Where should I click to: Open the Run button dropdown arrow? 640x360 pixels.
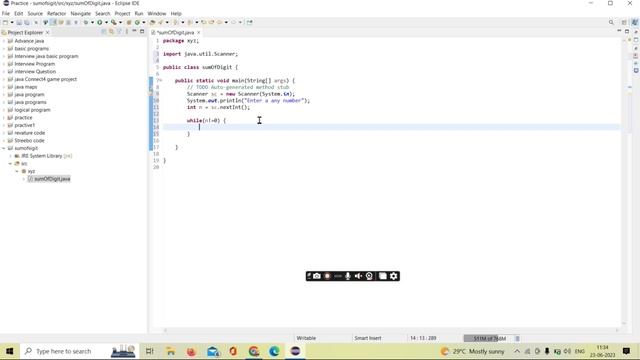click(x=106, y=22)
